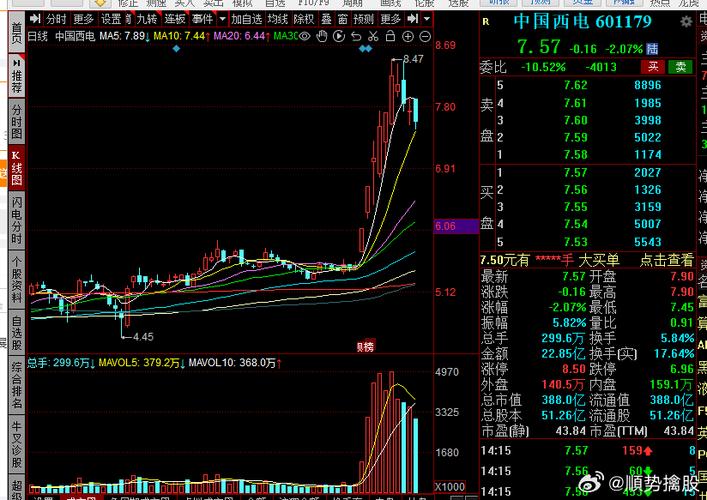
Task: Click the 点击查看 link
Action: point(666,260)
